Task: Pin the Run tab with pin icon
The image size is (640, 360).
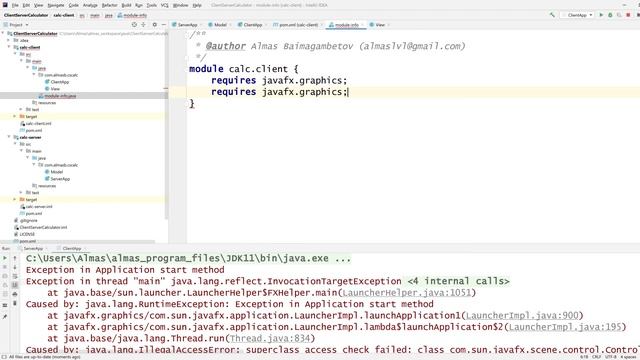Action: coord(5,316)
